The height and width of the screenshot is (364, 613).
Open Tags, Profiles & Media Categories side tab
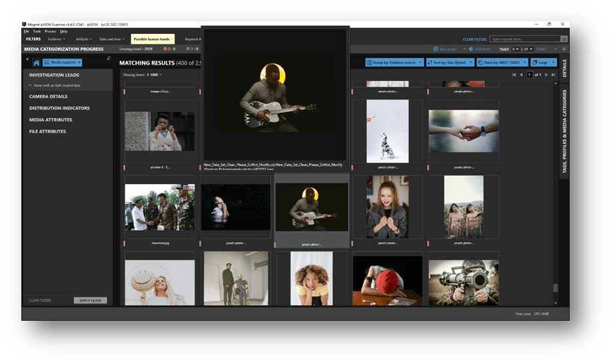564,131
